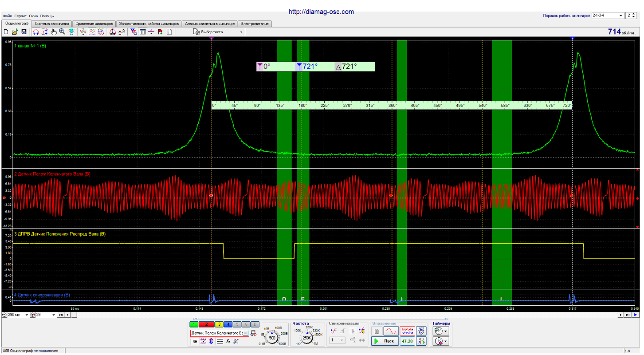Click the fx function icon
Viewport: 644px width, 355px height.
228,341
